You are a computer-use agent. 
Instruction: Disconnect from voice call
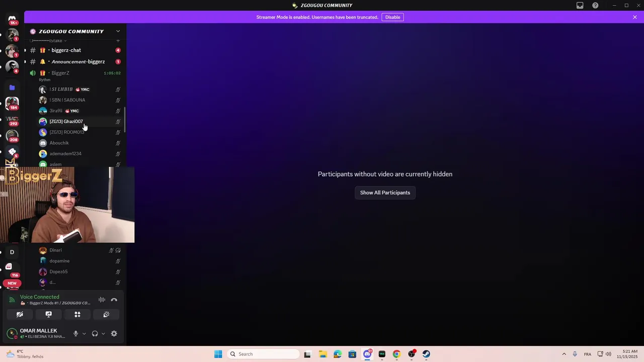[114, 300]
